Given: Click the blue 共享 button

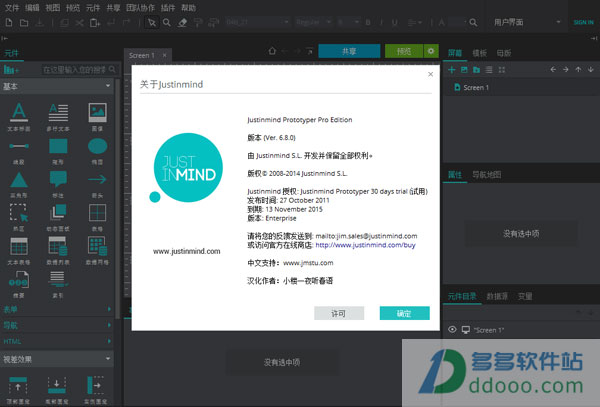Looking at the screenshot, I should click(349, 51).
